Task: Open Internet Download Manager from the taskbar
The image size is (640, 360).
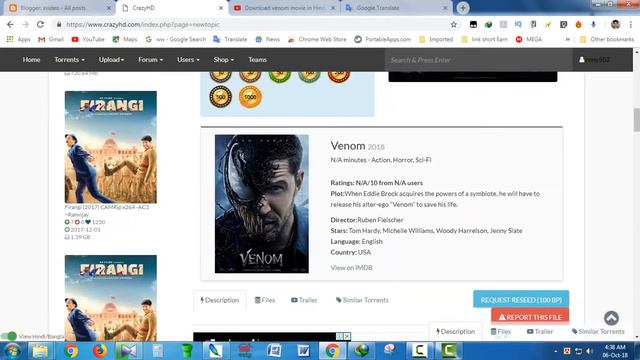Action: (361, 351)
